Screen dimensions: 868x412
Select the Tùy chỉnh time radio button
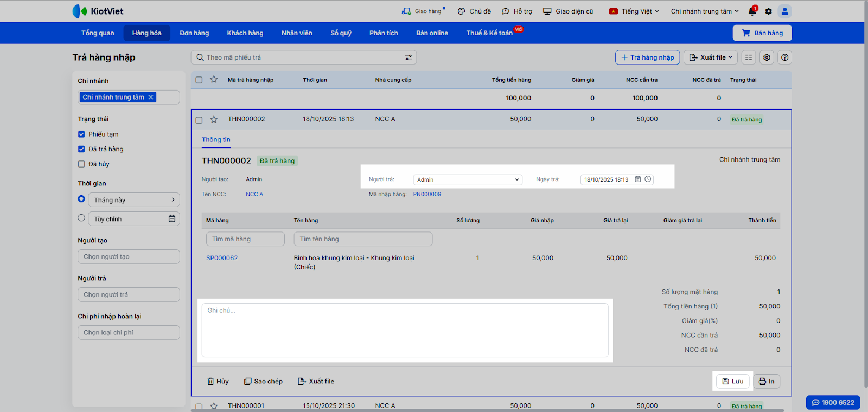coord(81,218)
